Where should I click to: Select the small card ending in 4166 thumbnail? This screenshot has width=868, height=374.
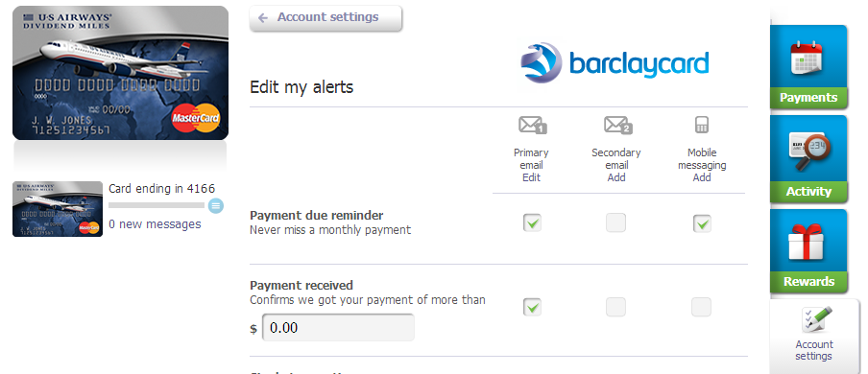(58, 209)
